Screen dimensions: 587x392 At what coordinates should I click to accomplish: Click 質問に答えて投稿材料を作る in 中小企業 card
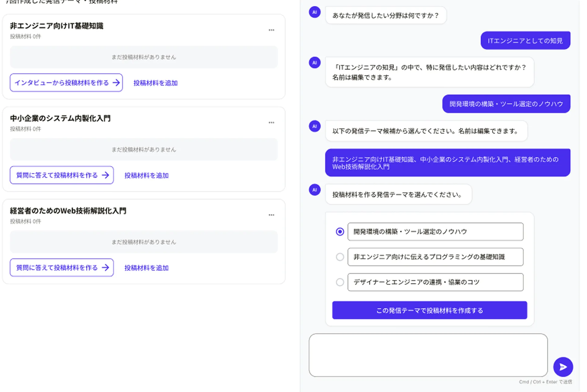pos(62,175)
